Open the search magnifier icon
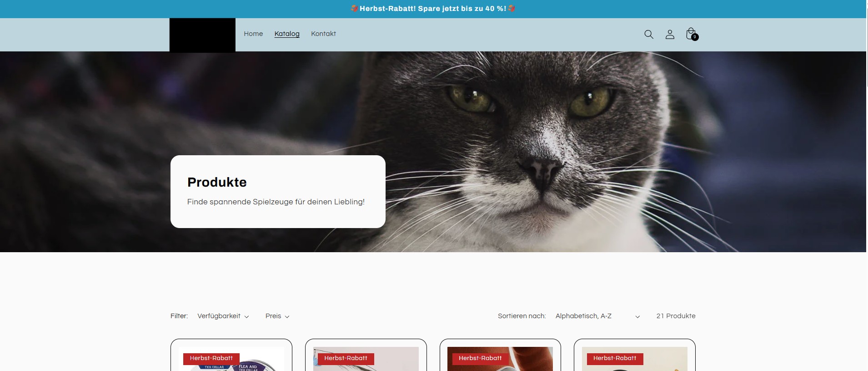This screenshot has width=868, height=371. [x=649, y=34]
